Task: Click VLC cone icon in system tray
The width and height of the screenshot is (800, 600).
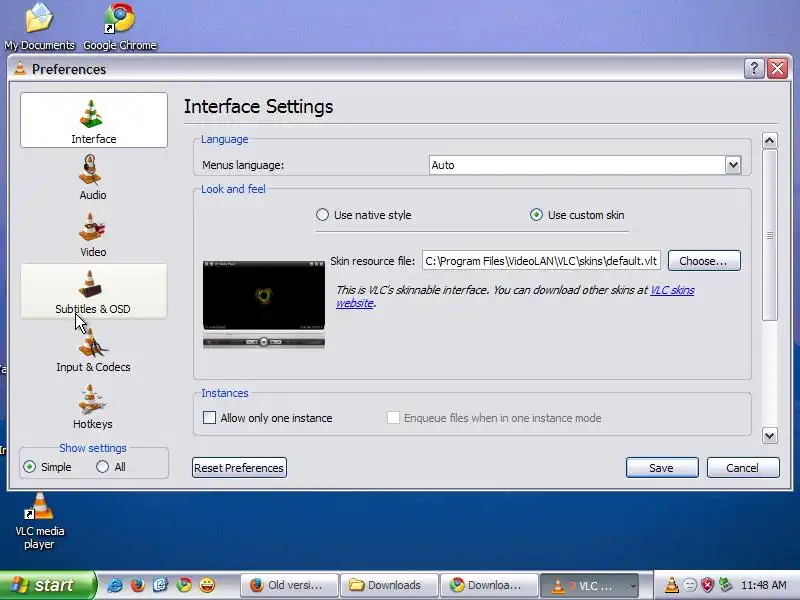Action: tap(671, 585)
